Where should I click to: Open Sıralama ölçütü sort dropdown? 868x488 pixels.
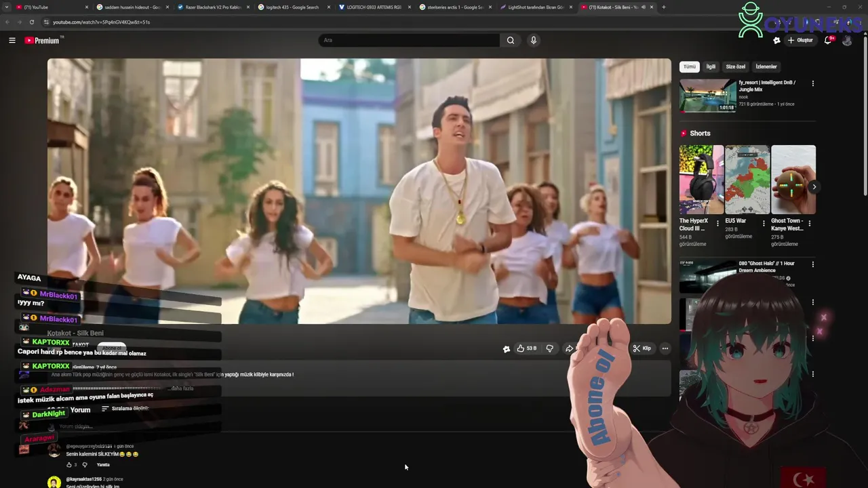[x=125, y=409]
